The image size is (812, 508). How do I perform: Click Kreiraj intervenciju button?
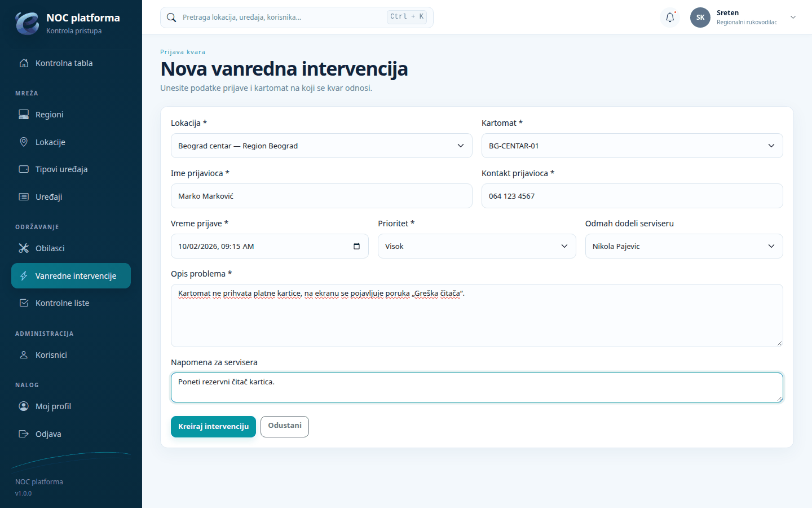213,427
